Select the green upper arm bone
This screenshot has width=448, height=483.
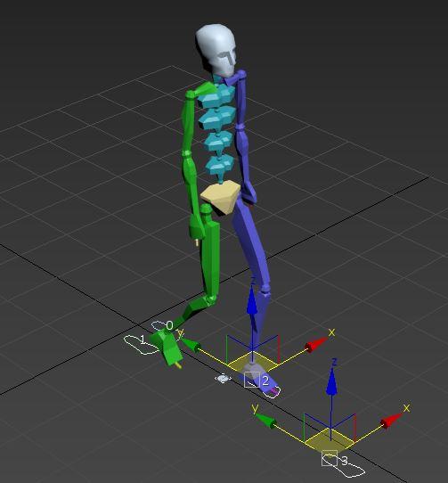189,122
